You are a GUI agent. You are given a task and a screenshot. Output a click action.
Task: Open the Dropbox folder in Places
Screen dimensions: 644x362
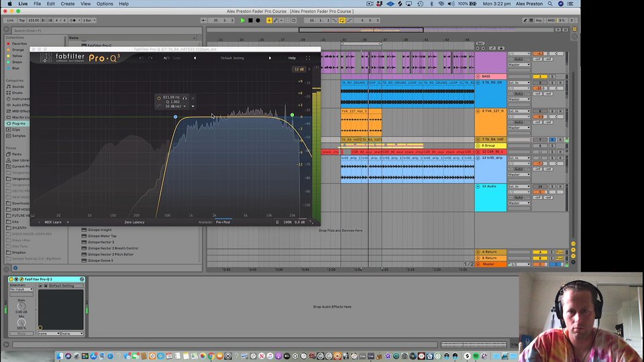tap(19, 253)
